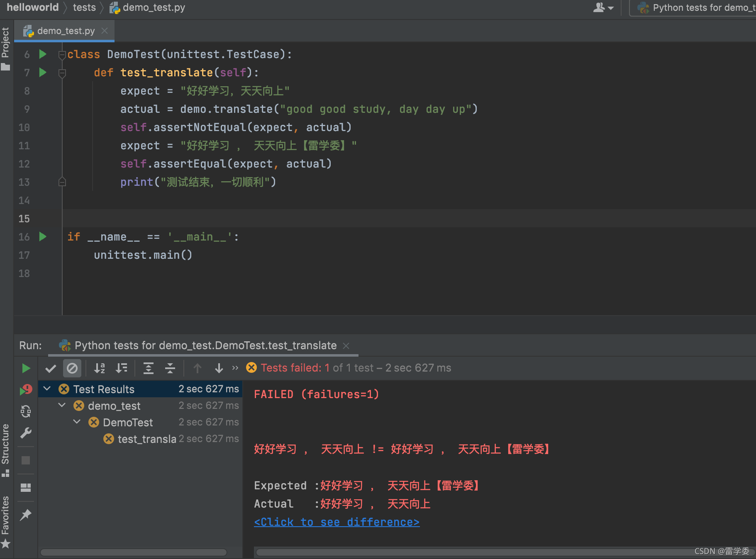Click Expected value line in console
This screenshot has height=559, width=756.
[367, 486]
